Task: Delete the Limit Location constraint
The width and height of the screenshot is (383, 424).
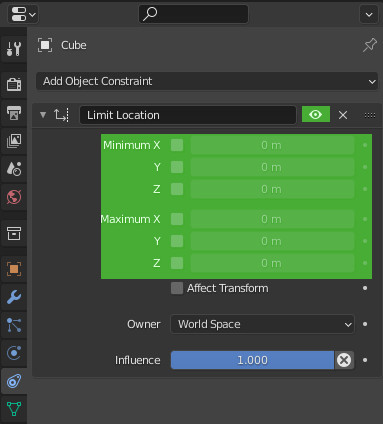Action: [x=343, y=115]
